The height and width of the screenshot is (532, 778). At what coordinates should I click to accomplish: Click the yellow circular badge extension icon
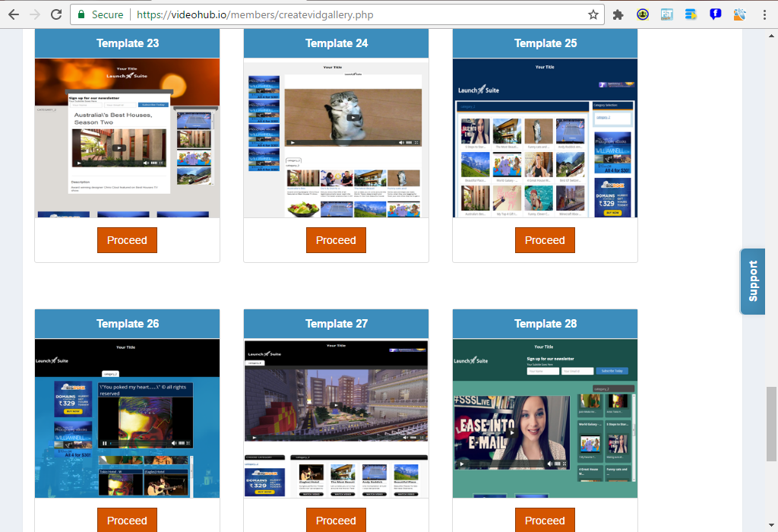click(642, 14)
